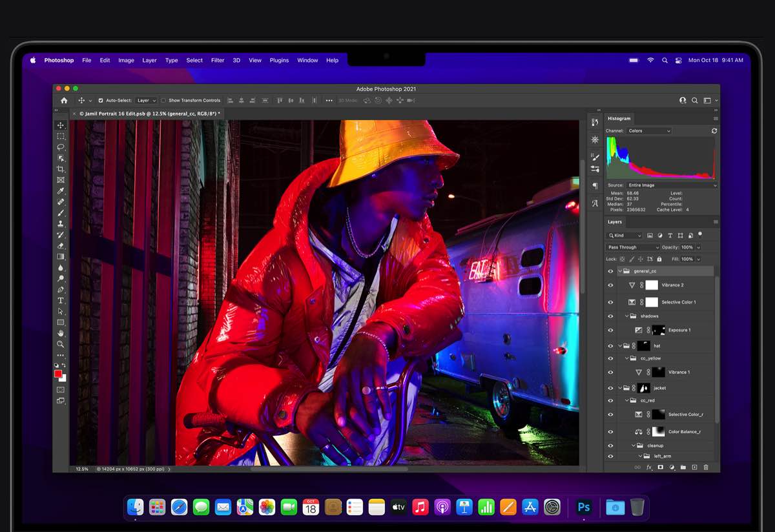Select the Spot Healing Brush tool
The height and width of the screenshot is (532, 775).
point(61,202)
